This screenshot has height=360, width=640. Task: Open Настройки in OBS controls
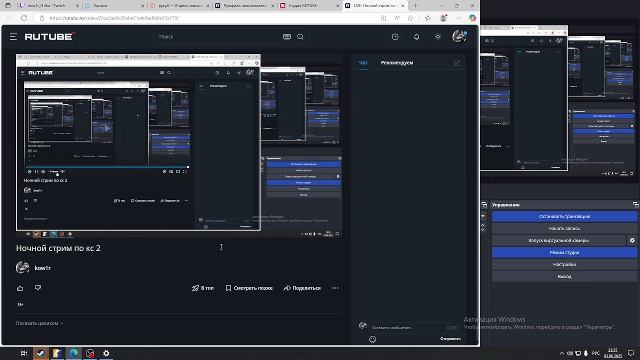[564, 264]
